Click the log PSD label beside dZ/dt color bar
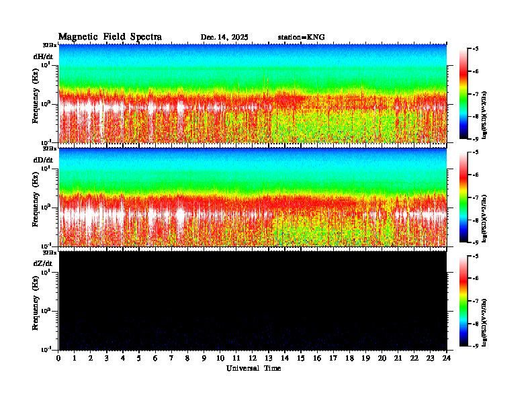 (485, 322)
